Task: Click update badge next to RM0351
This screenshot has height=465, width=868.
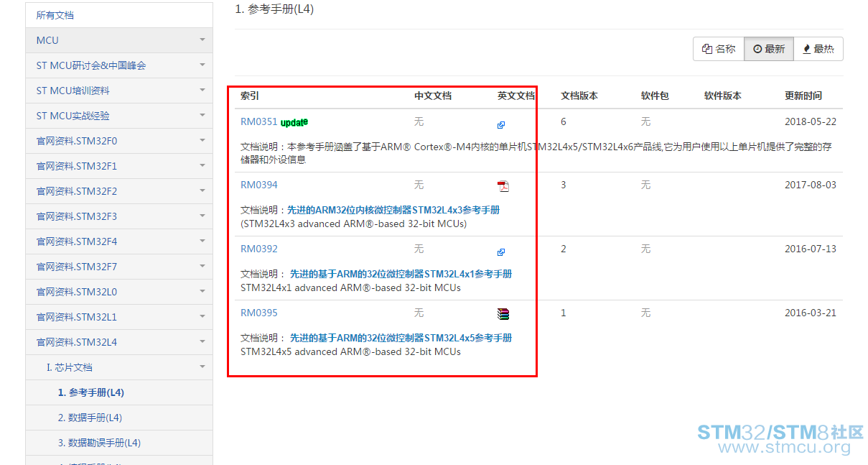Action: pos(294,122)
